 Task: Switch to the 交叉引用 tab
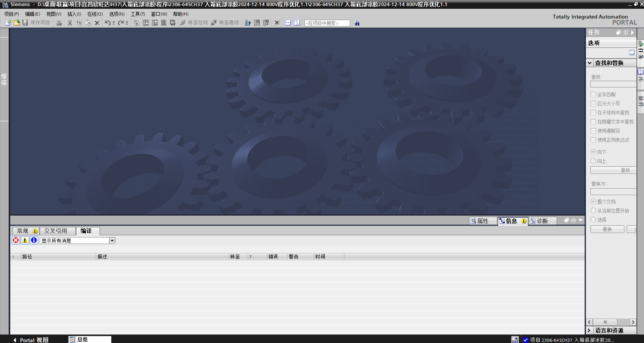(x=55, y=231)
